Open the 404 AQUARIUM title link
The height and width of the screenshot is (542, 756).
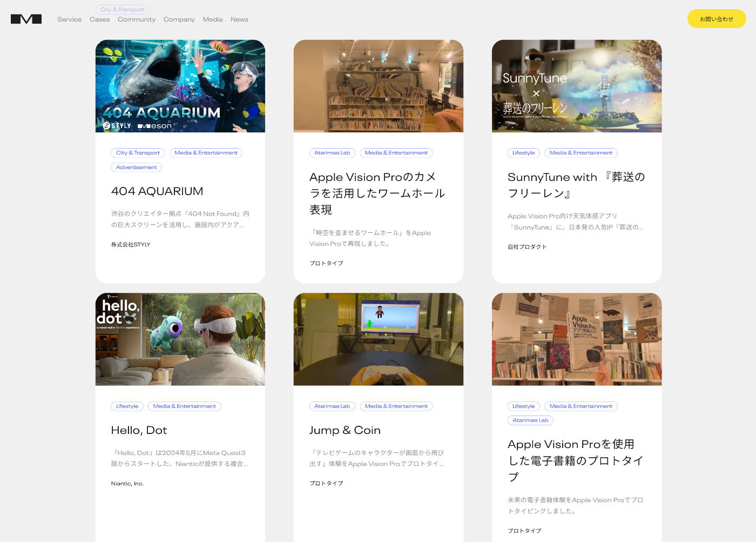tap(157, 191)
